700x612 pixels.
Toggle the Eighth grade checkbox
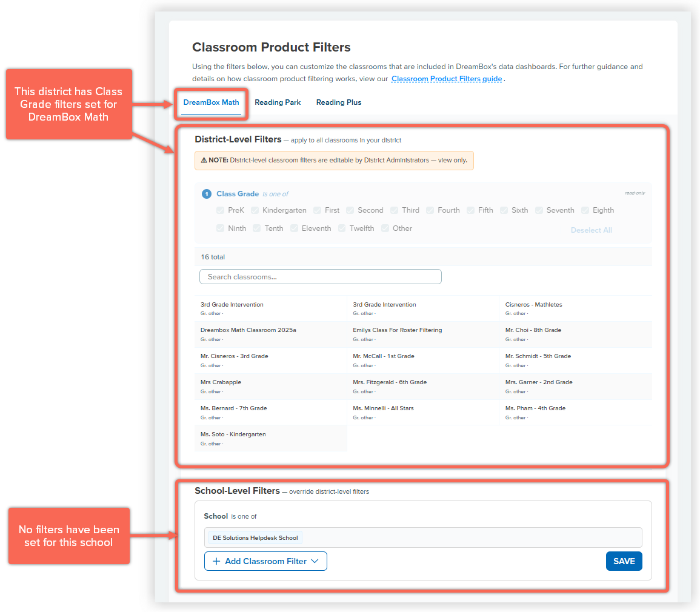[585, 210]
